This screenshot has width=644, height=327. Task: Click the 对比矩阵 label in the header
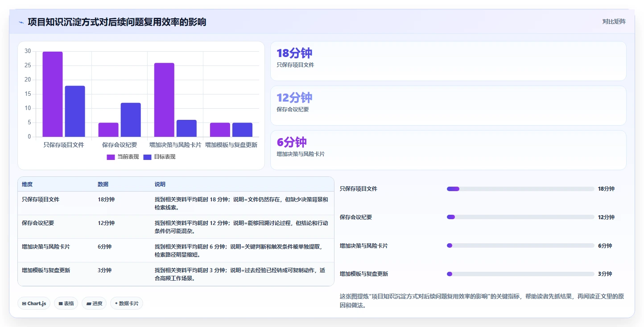614,21
